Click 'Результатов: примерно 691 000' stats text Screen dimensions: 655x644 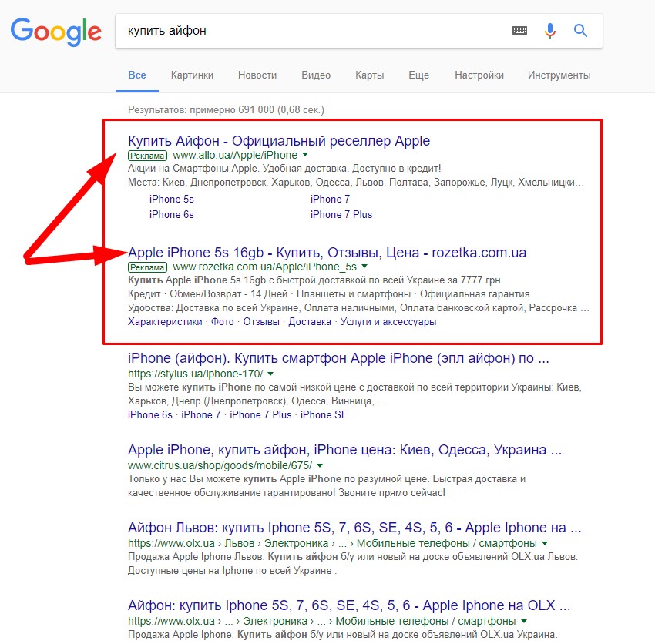point(226,110)
